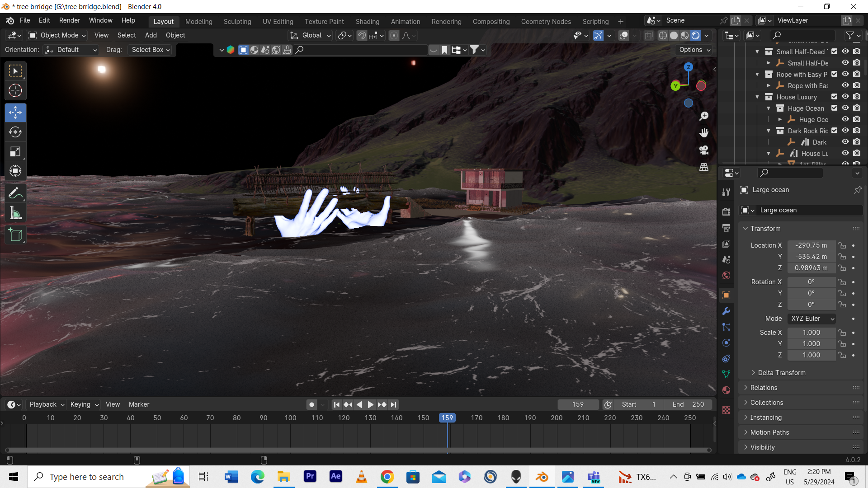This screenshot has height=488, width=868.
Task: Switch to the Modeling workspace tab
Action: pyautogui.click(x=198, y=22)
